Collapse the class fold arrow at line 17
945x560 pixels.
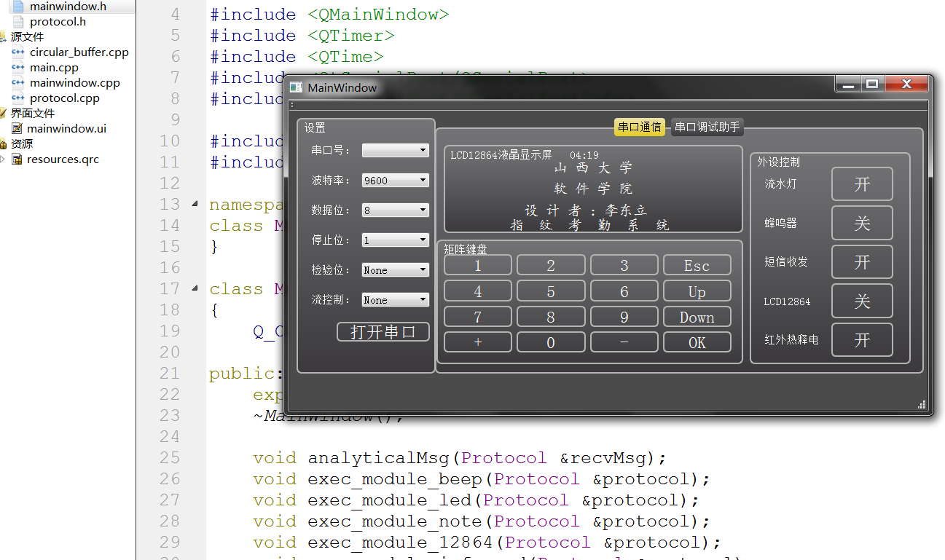(x=195, y=289)
